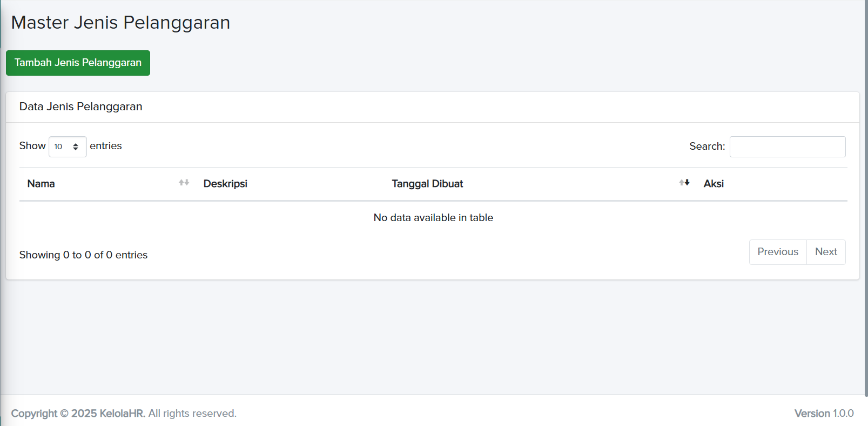
Task: Click the Data Jenis Pelanggaran card header
Action: pos(81,107)
